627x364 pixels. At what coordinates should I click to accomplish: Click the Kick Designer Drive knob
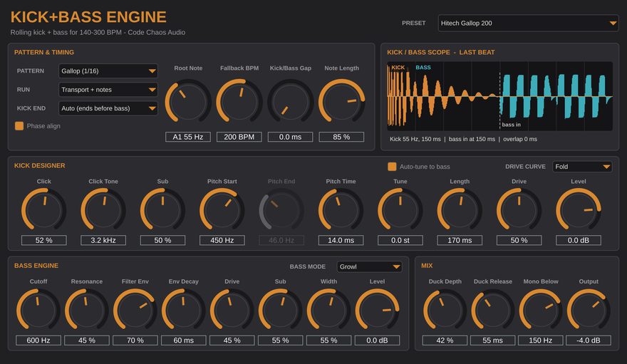coord(519,209)
